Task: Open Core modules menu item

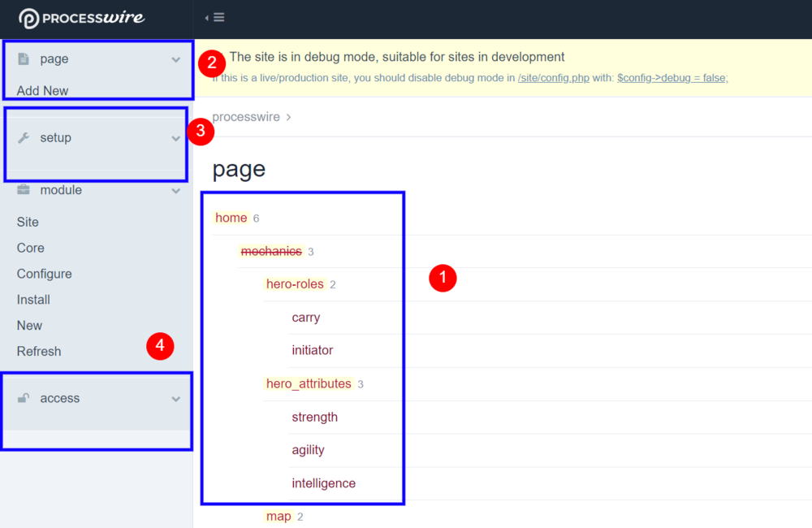Action: click(30, 248)
